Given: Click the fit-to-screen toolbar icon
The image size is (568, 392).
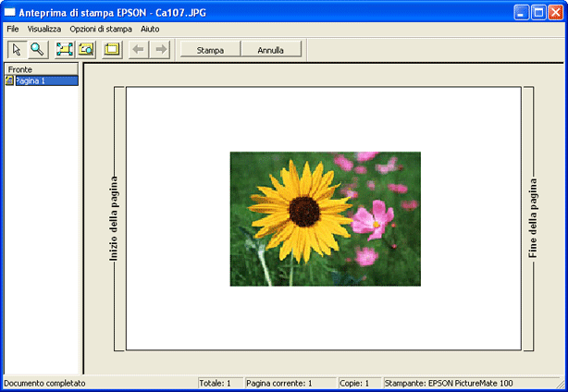Looking at the screenshot, I should [x=65, y=49].
